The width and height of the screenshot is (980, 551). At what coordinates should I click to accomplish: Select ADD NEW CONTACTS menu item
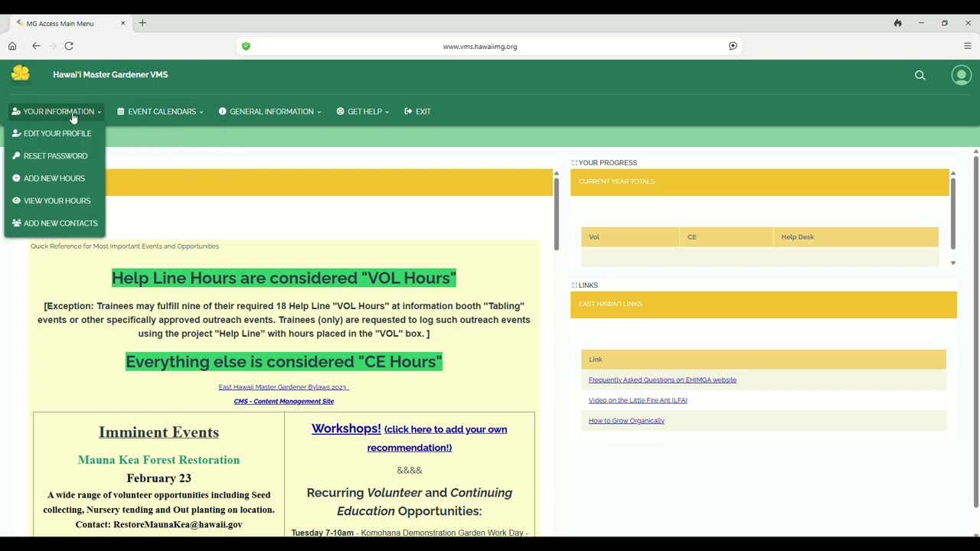pos(55,223)
